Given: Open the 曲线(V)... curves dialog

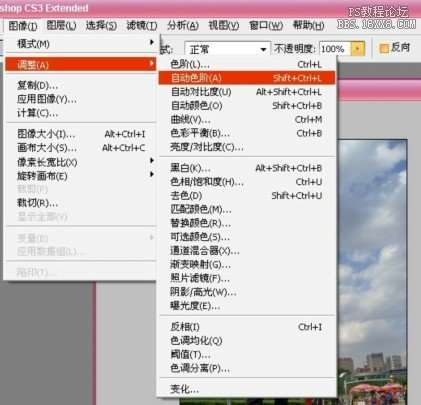Looking at the screenshot, I should [246, 119].
